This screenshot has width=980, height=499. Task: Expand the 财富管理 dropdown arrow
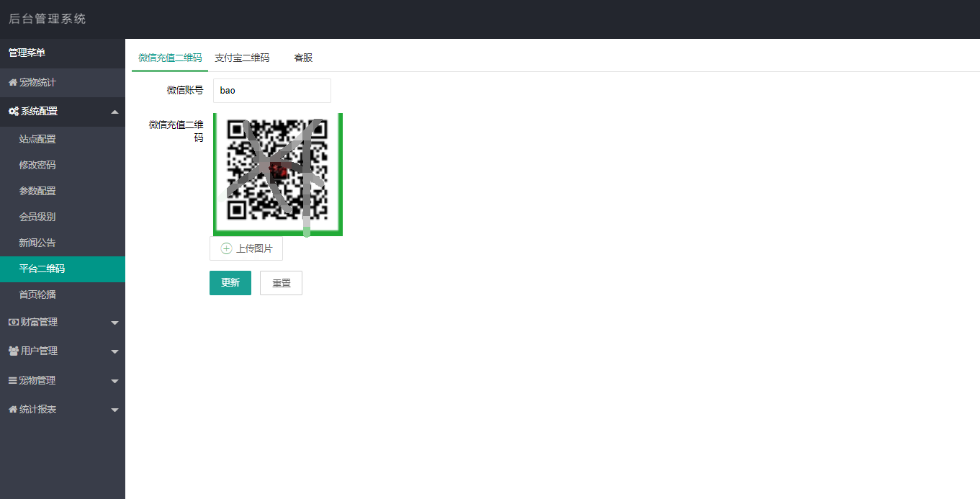tap(114, 323)
